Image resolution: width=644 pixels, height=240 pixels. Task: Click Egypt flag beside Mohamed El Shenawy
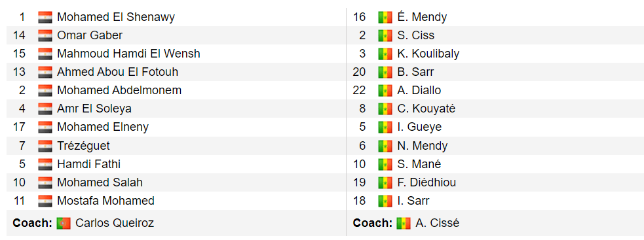click(x=45, y=17)
